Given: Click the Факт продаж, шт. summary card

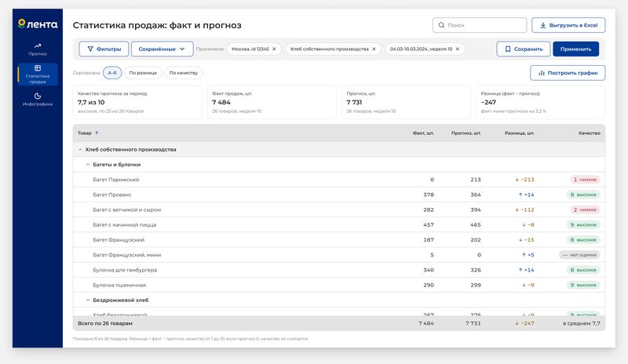Looking at the screenshot, I should [272, 102].
